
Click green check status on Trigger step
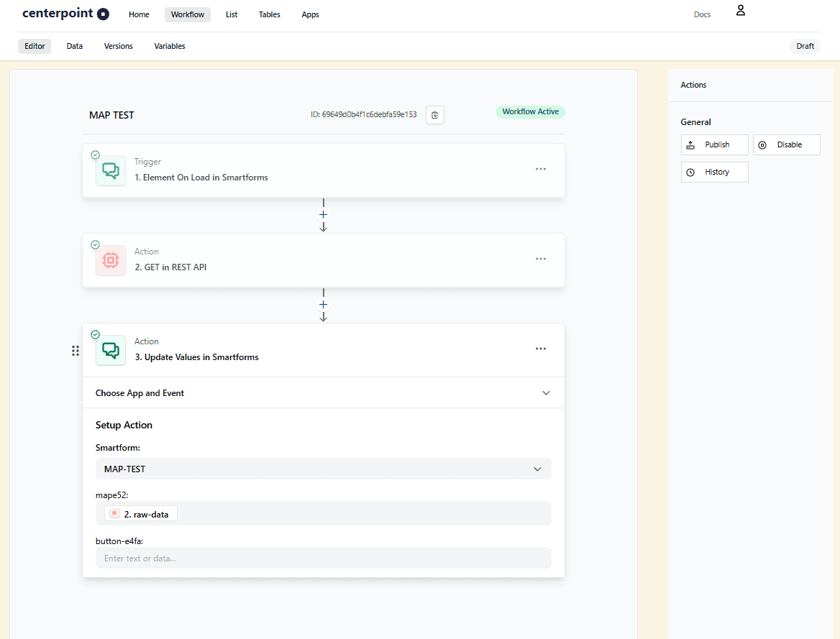[x=96, y=155]
